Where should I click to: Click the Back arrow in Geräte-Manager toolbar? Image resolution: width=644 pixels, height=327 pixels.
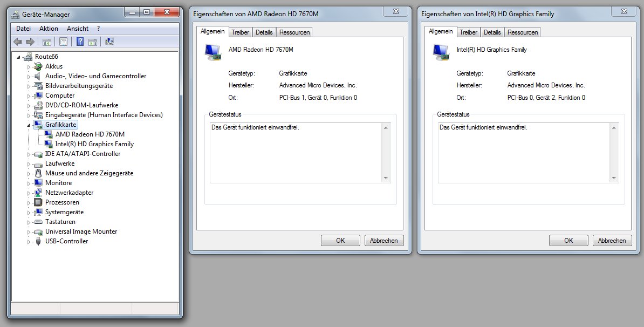click(18, 42)
